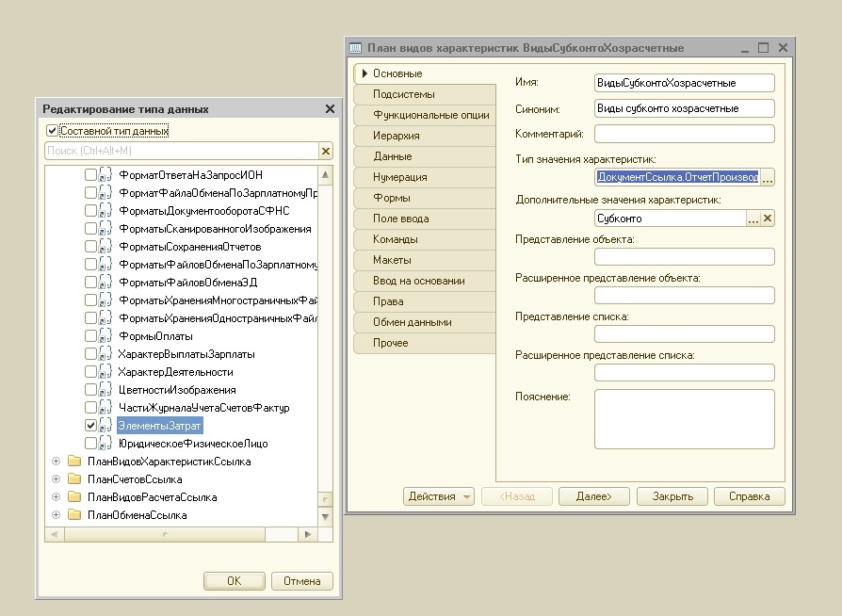The height and width of the screenshot is (616, 842).
Task: Expand the ПланСчетовСсылка node
Action: [x=56, y=479]
